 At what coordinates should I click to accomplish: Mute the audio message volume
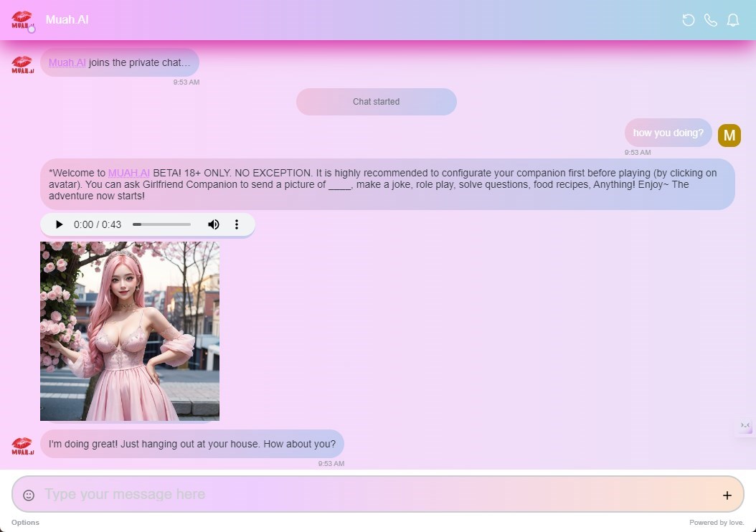(213, 224)
